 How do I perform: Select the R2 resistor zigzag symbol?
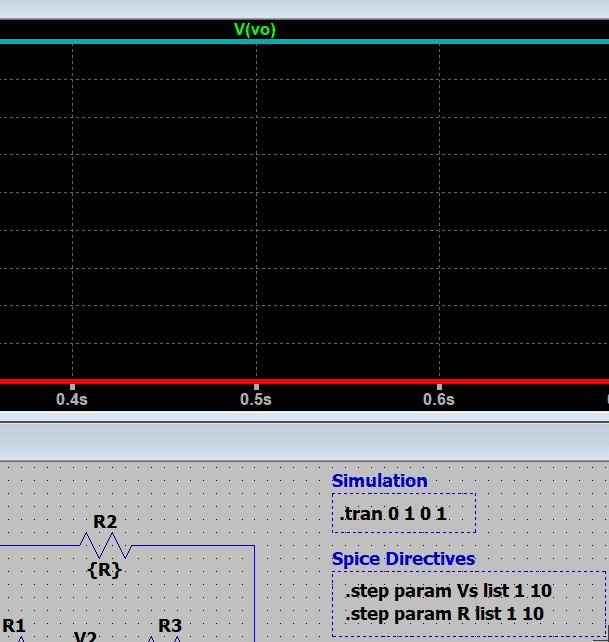point(105,545)
